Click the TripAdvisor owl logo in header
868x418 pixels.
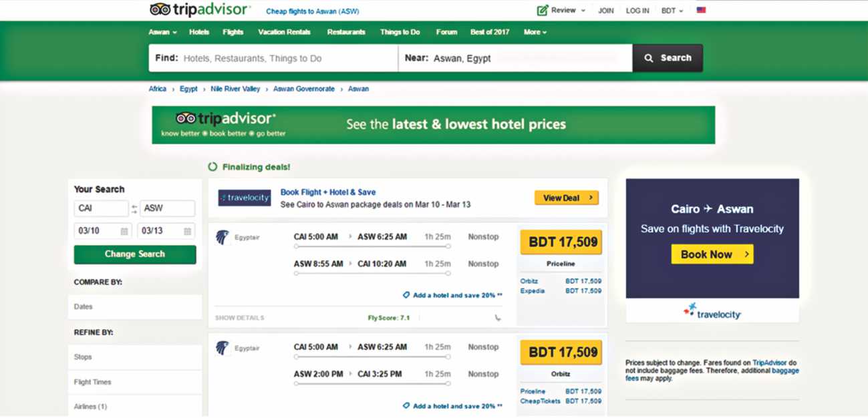pyautogui.click(x=160, y=9)
